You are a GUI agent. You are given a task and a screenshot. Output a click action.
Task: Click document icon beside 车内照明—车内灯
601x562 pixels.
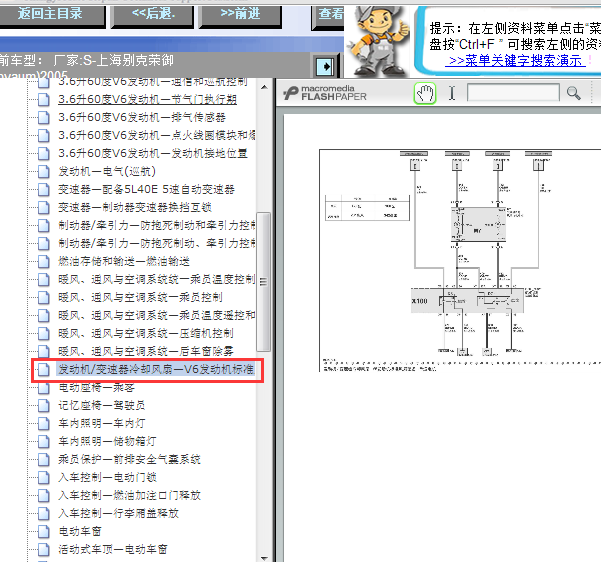pyautogui.click(x=44, y=424)
